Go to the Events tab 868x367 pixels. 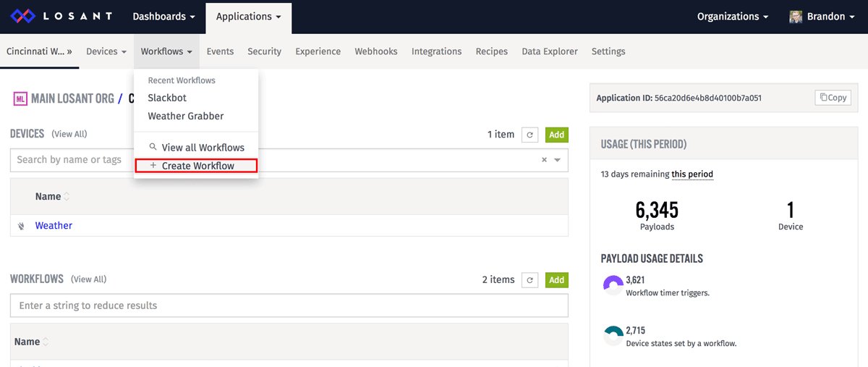(x=220, y=51)
